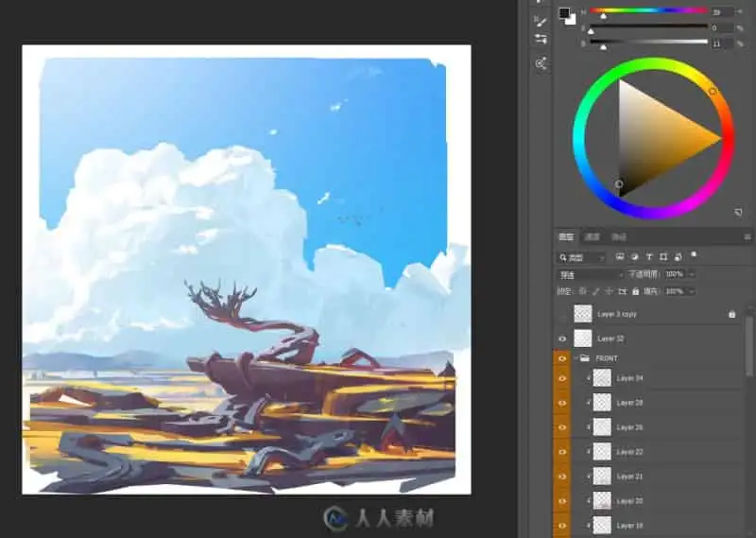
Task: Filter layers by shape layers icon
Action: click(x=663, y=257)
